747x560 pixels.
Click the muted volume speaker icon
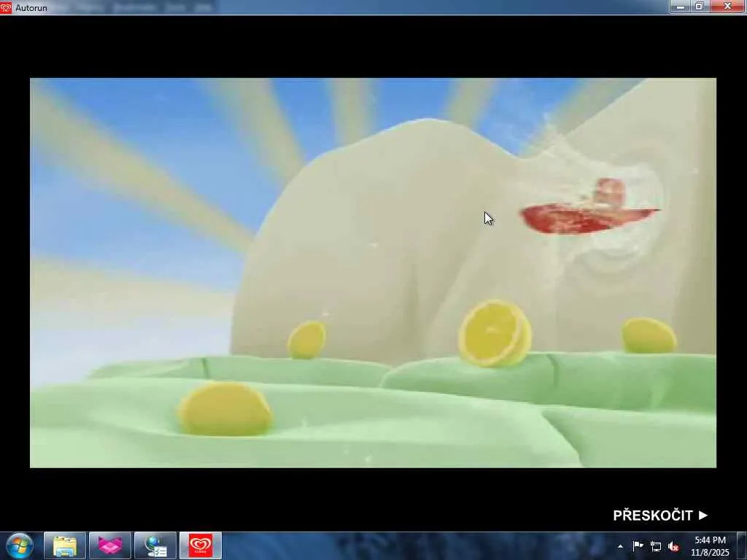[673, 547]
